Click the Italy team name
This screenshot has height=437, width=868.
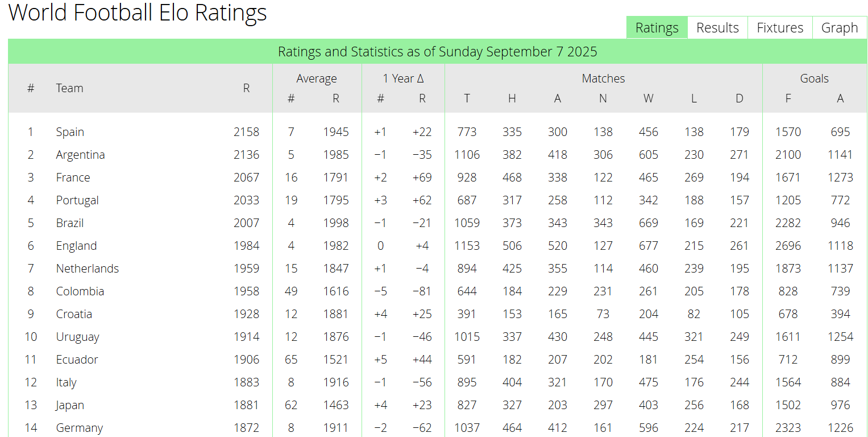tap(66, 382)
